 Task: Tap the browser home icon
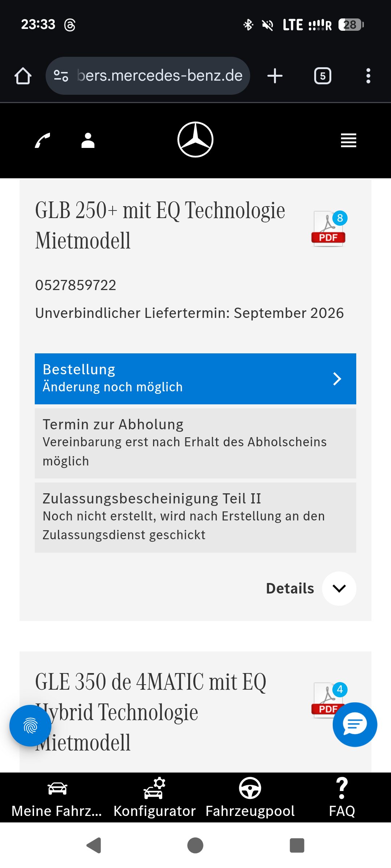coord(23,76)
